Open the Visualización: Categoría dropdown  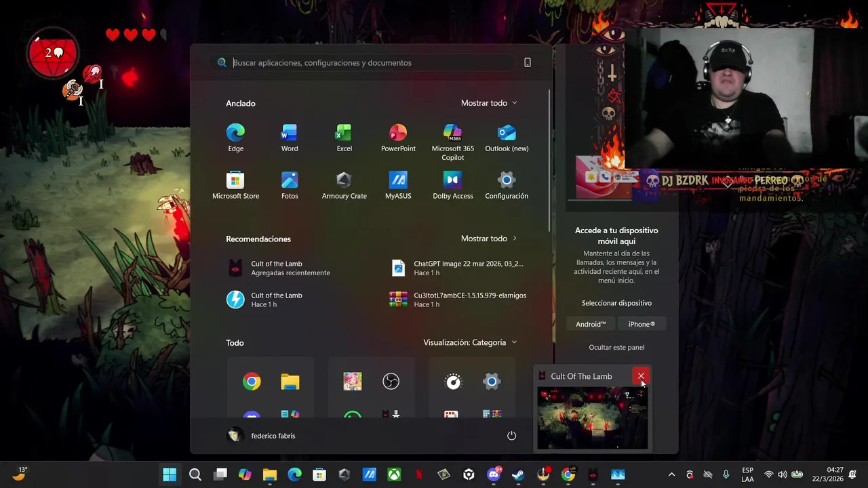[470, 342]
